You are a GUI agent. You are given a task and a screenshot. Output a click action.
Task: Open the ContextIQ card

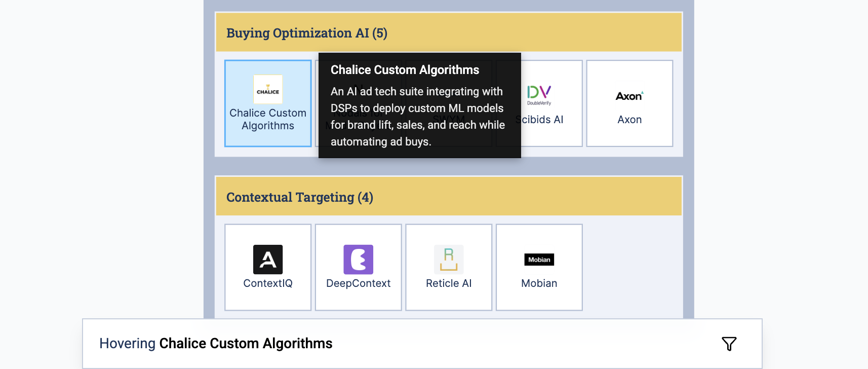(268, 267)
